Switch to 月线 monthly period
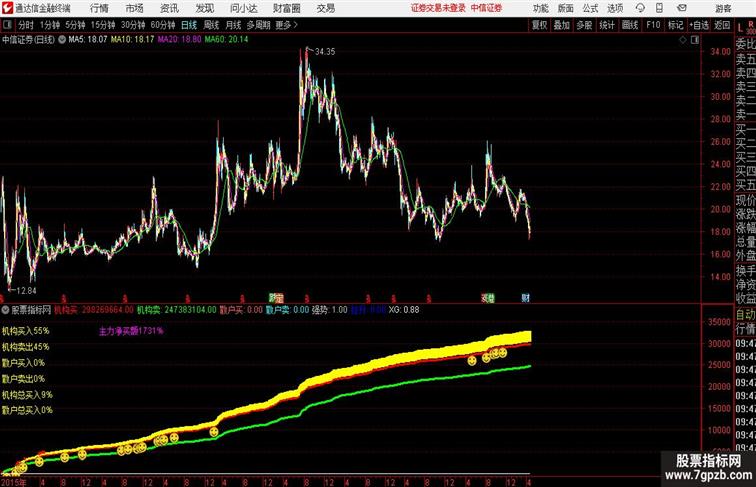This screenshot has height=487, width=756. (233, 25)
